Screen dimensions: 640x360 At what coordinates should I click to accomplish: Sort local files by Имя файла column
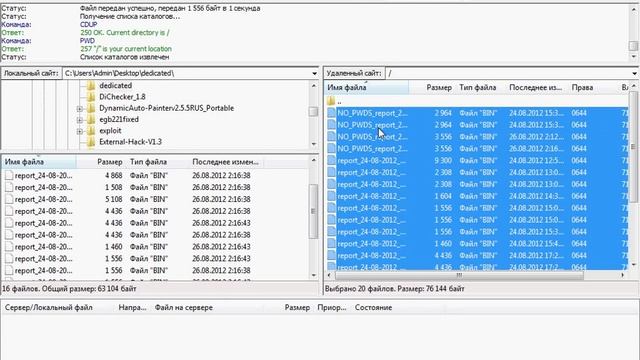[x=39, y=162]
